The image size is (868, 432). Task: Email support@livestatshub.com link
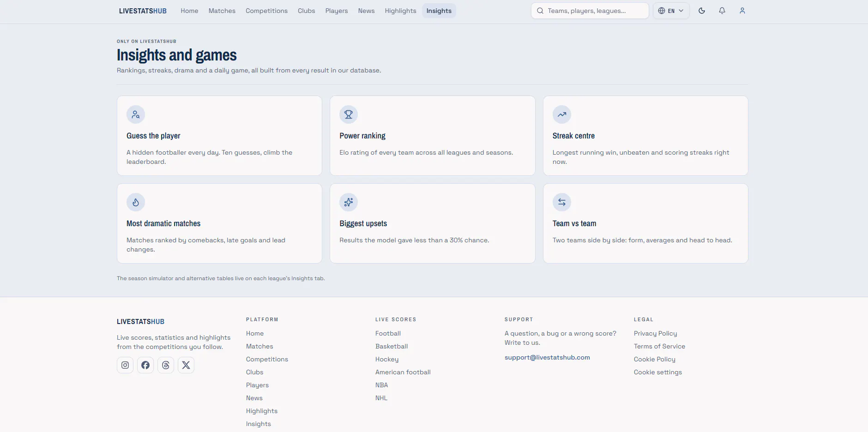(547, 357)
